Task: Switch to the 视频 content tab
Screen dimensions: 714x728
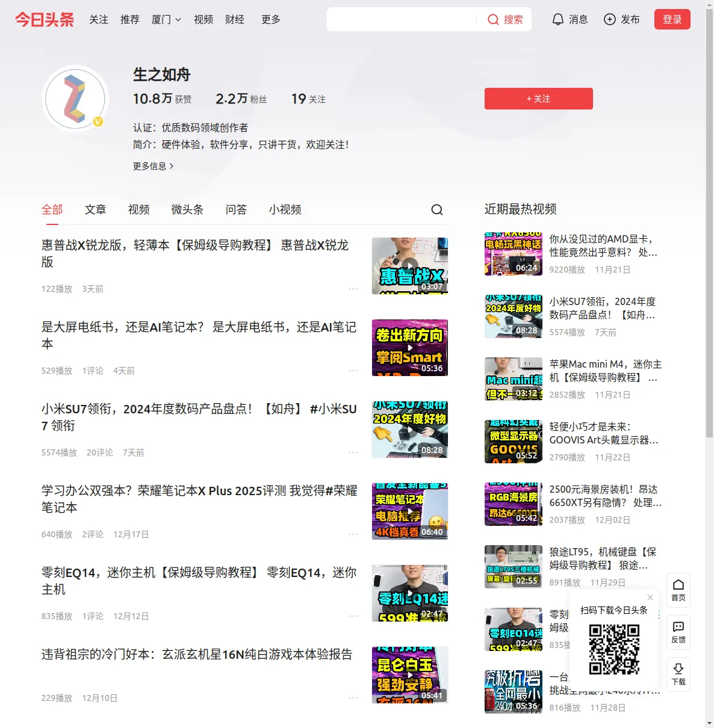Action: 139,209
